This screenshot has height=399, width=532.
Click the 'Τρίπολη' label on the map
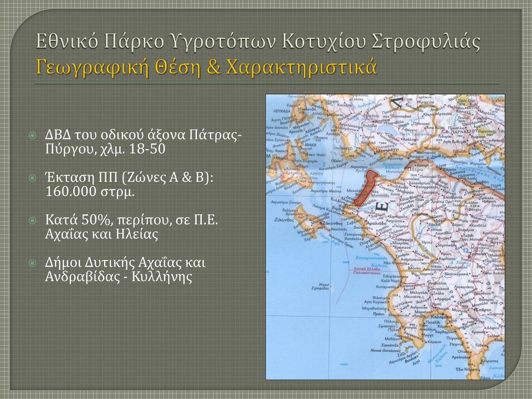[479, 253]
